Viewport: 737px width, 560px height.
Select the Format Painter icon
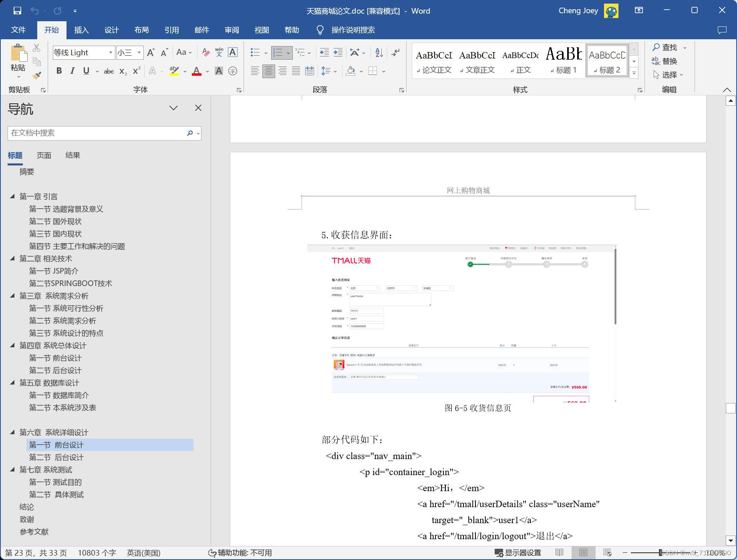pyautogui.click(x=37, y=75)
